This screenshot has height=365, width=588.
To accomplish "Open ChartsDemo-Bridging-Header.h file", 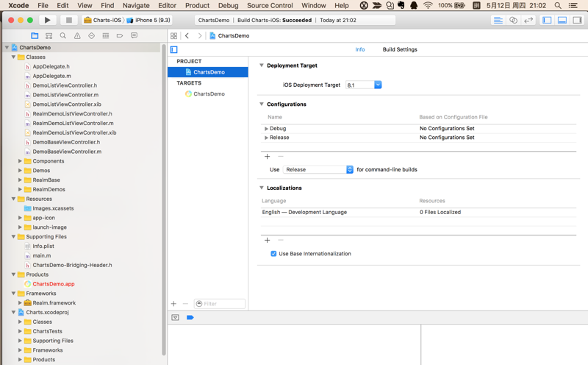I will [72, 265].
